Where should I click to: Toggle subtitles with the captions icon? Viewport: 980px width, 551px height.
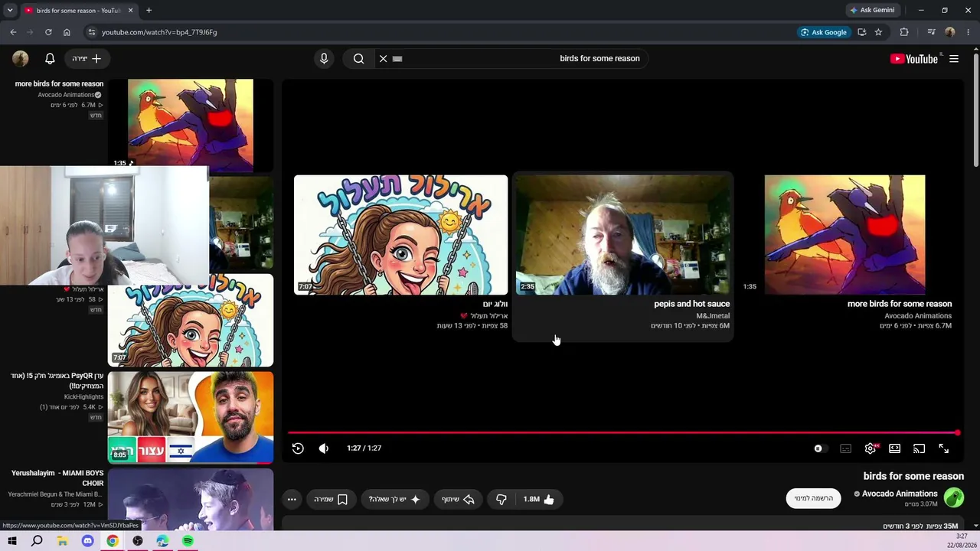point(845,448)
